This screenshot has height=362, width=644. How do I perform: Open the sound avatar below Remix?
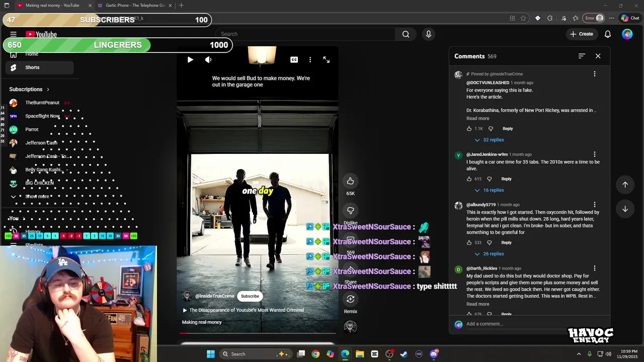tap(350, 327)
